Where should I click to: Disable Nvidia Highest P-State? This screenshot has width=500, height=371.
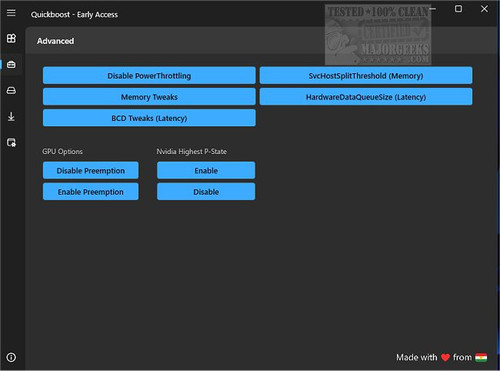[x=206, y=192]
